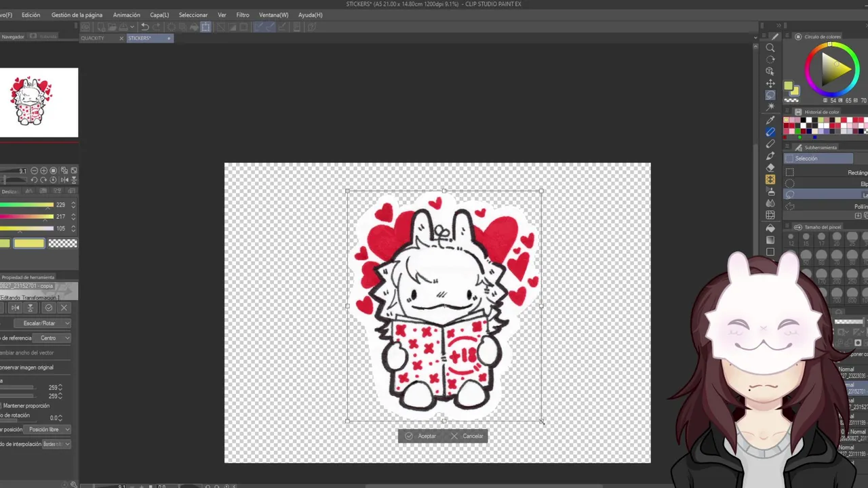Open the Posición libre dropdown
868x488 pixels.
tap(47, 430)
